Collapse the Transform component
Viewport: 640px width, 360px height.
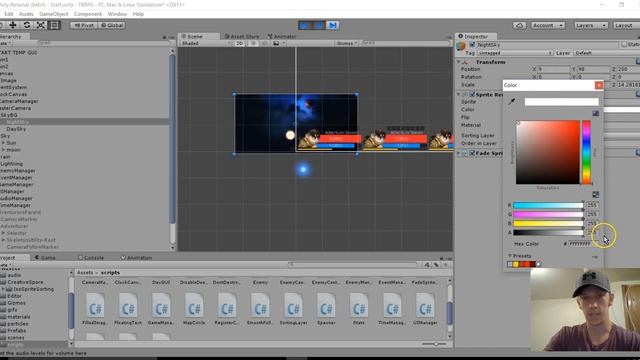pos(458,62)
